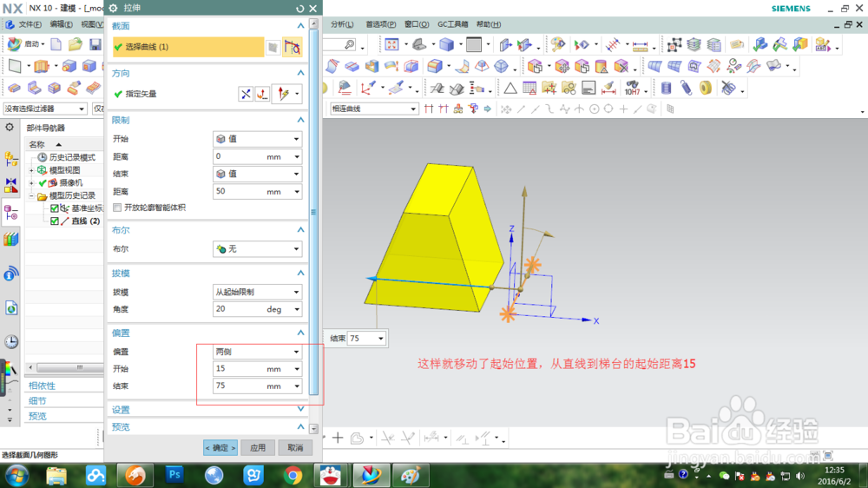Screen dimensions: 868x488
Task: Click the Extrude dialog reset icon
Action: pos(300,9)
